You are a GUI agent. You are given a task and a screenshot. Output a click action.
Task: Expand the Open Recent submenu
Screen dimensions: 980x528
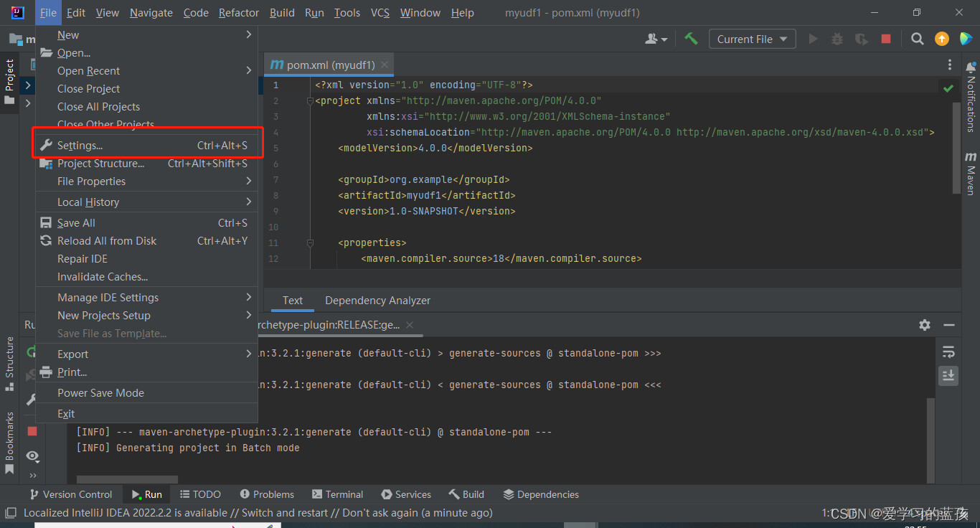click(x=146, y=70)
